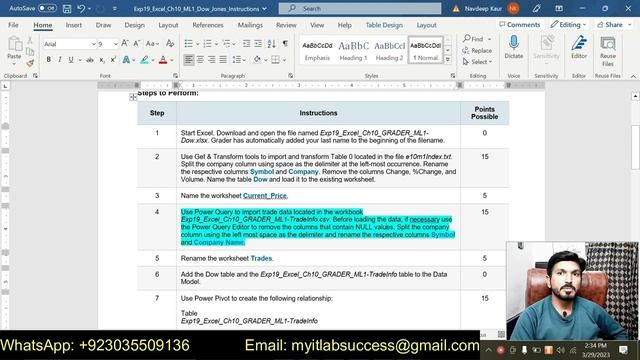
Task: Click the Numbering list icon
Action: click(x=207, y=43)
